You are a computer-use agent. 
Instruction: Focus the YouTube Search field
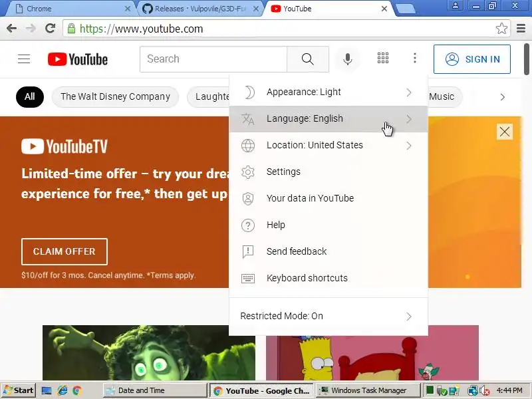213,59
